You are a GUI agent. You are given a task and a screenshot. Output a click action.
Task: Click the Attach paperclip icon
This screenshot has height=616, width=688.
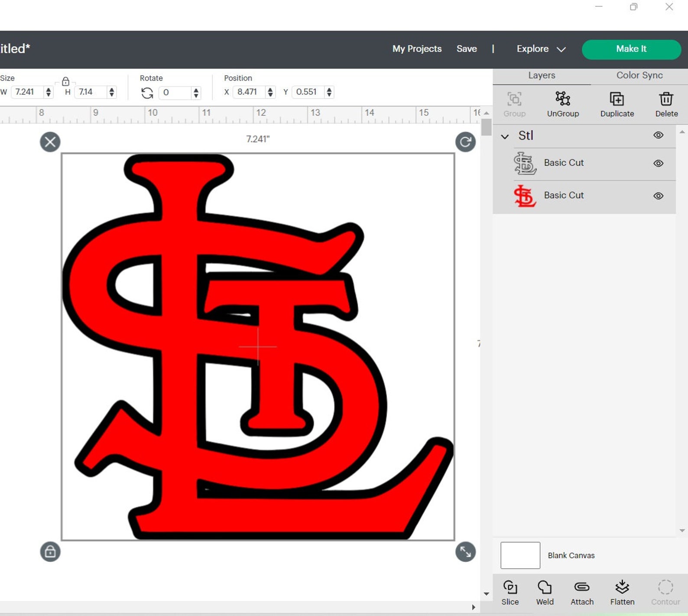tap(582, 587)
